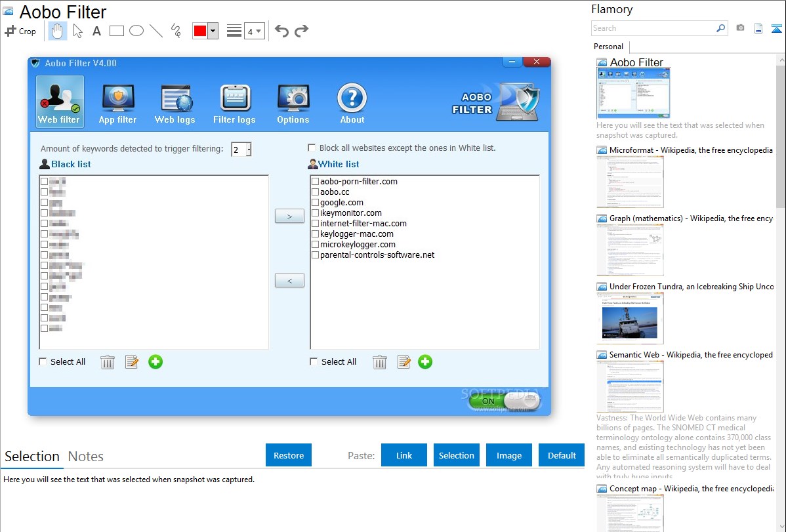This screenshot has width=786, height=532.
Task: Click the Default paste button
Action: pyautogui.click(x=562, y=455)
